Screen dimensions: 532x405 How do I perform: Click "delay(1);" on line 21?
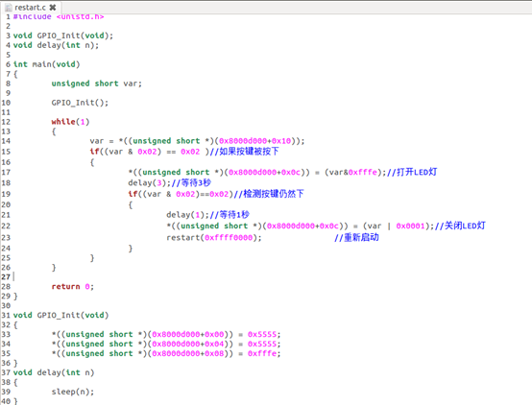[x=187, y=215]
